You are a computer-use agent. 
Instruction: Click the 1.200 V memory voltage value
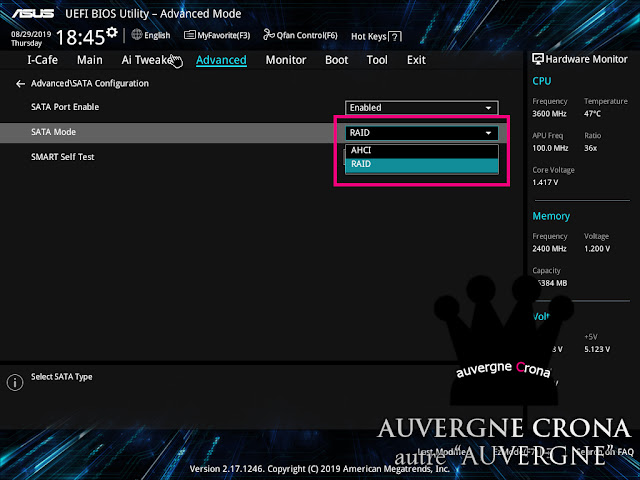pyautogui.click(x=597, y=249)
